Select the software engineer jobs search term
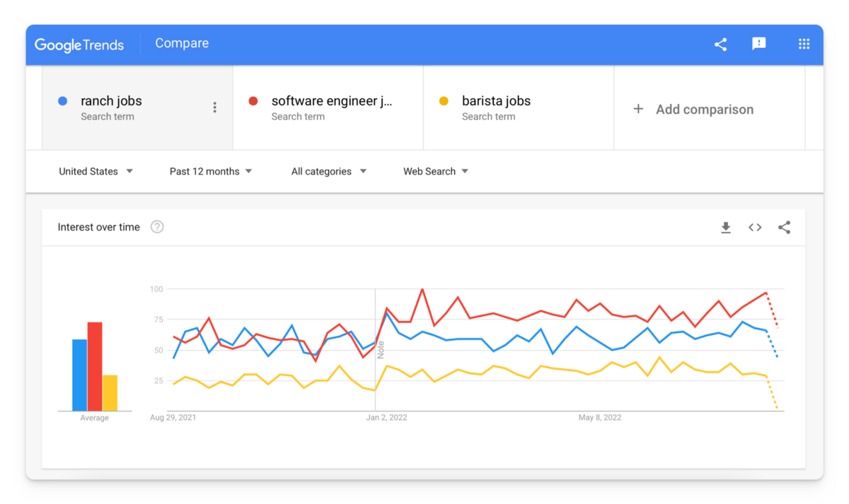The image size is (849, 504). (328, 107)
